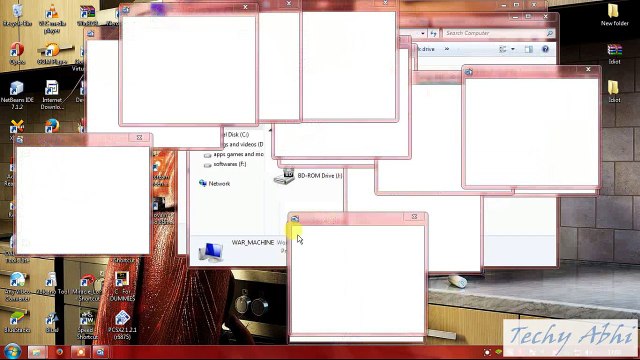
Task: Click the Firefox icon in the taskbar
Action: (60, 352)
